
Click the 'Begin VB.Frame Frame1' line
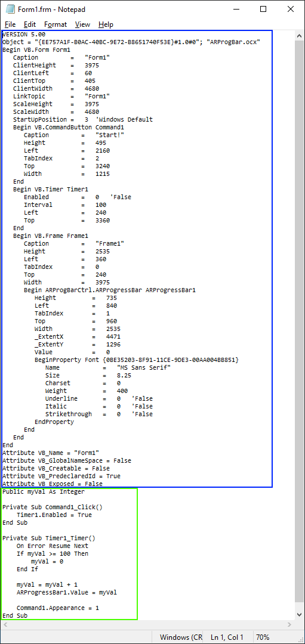pos(51,236)
